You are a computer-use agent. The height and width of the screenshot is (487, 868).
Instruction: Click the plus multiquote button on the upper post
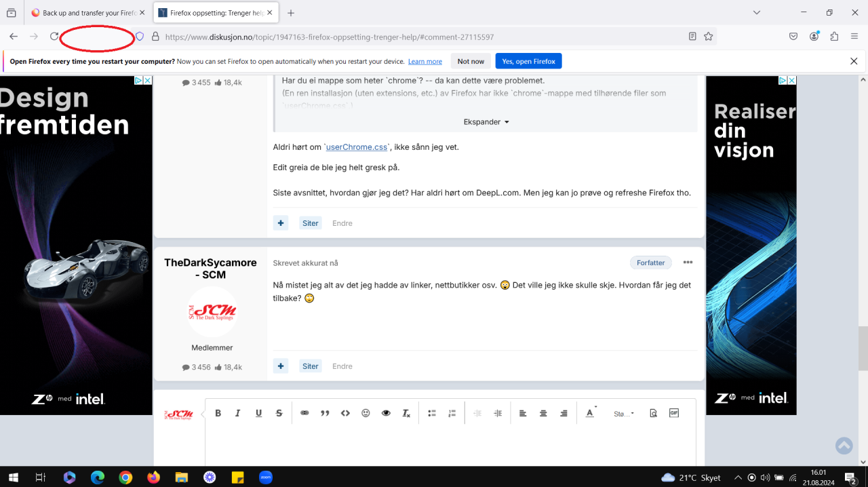coord(281,223)
